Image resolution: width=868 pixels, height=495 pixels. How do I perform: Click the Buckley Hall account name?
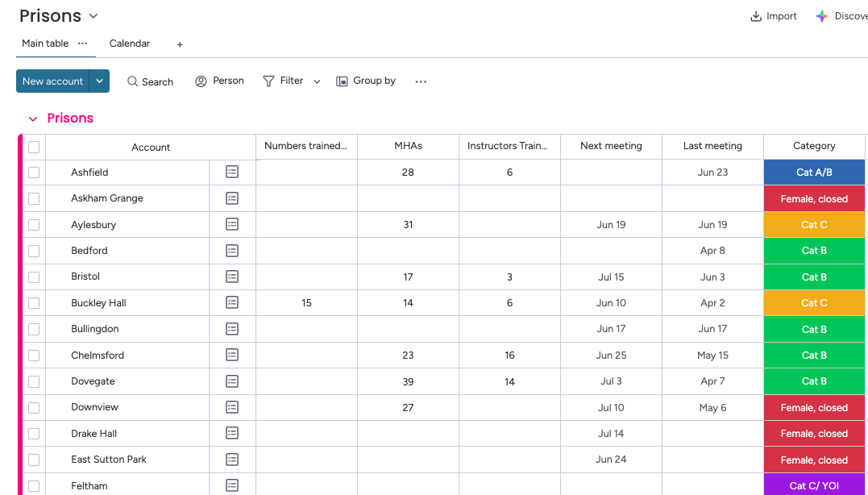point(98,303)
